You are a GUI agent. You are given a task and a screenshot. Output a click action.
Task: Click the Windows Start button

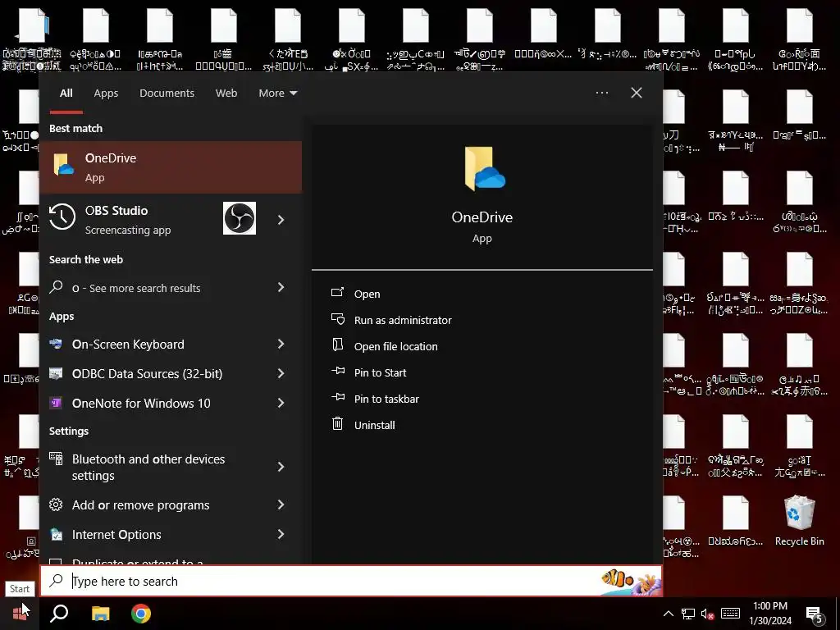20,614
